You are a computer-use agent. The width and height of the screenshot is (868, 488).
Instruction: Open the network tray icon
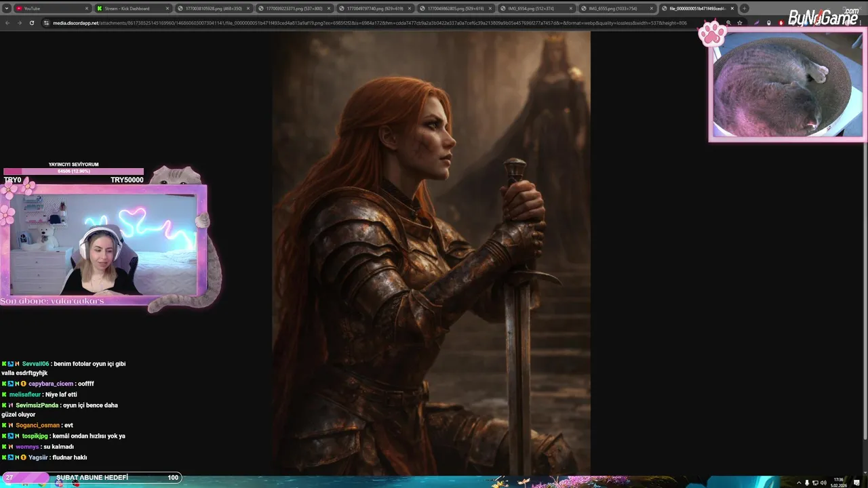[x=815, y=483]
